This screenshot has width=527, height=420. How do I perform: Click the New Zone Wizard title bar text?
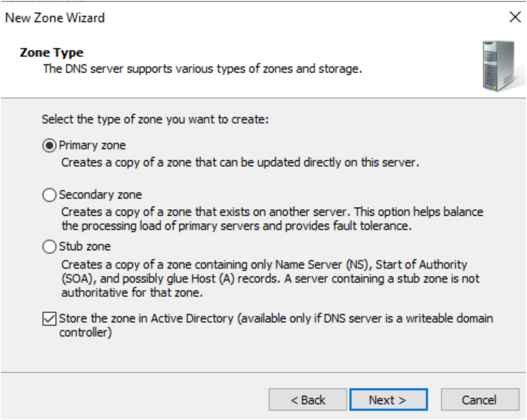click(55, 18)
